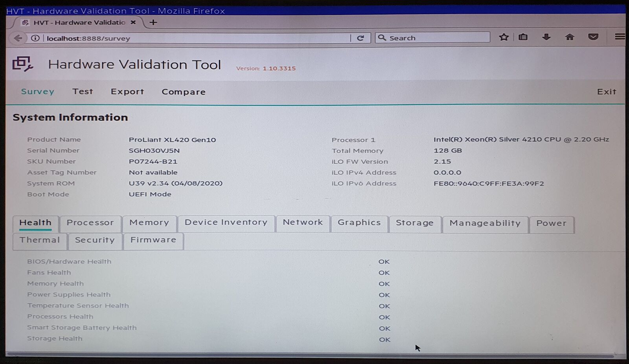Image resolution: width=629 pixels, height=364 pixels.
Task: Switch to the Memory tab
Action: 149,223
